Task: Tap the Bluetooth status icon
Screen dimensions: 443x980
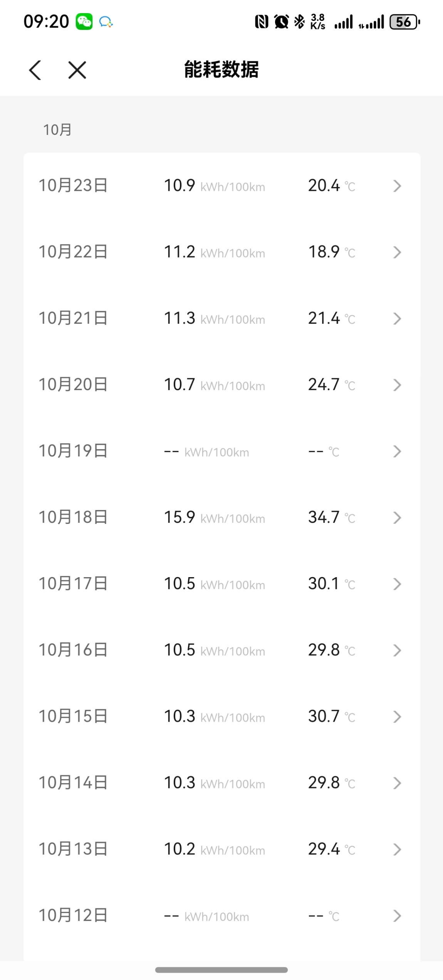Action: (299, 22)
